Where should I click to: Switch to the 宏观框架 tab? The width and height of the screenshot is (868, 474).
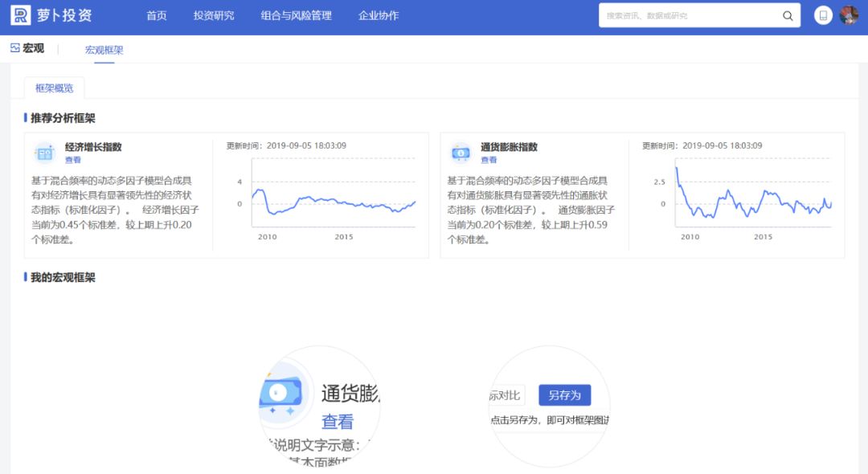[104, 50]
